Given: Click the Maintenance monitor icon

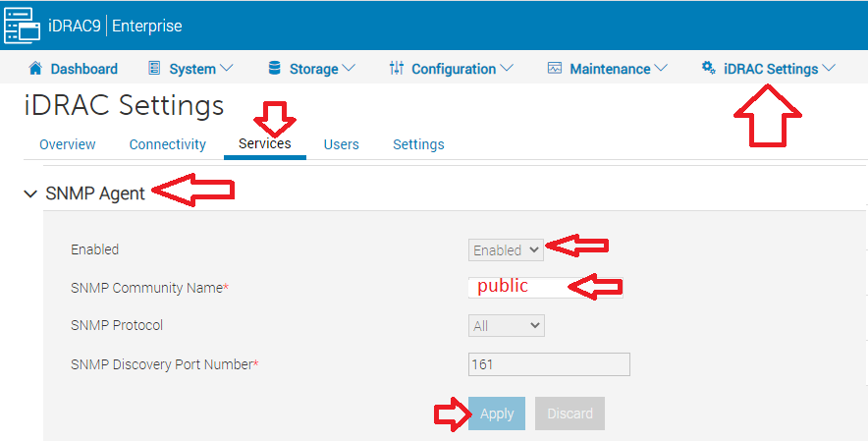Looking at the screenshot, I should click(x=555, y=68).
